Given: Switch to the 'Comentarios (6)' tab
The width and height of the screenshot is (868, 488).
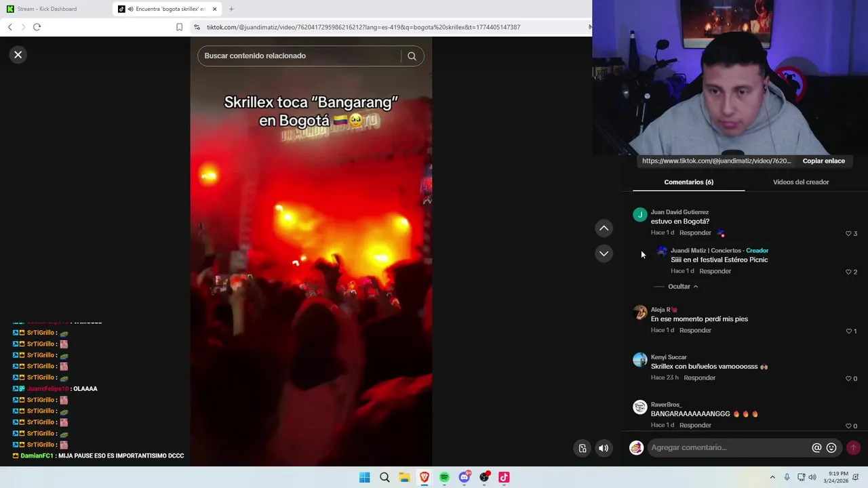Looking at the screenshot, I should (688, 182).
